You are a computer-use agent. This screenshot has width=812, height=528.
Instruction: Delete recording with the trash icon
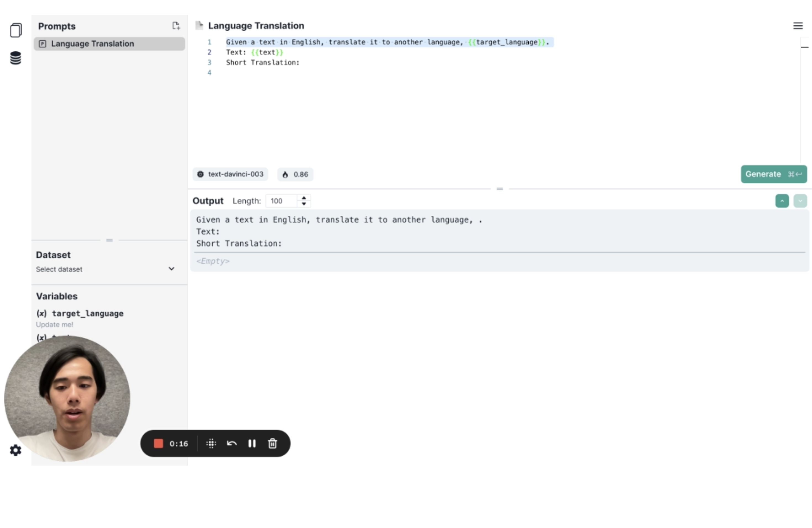pos(272,443)
